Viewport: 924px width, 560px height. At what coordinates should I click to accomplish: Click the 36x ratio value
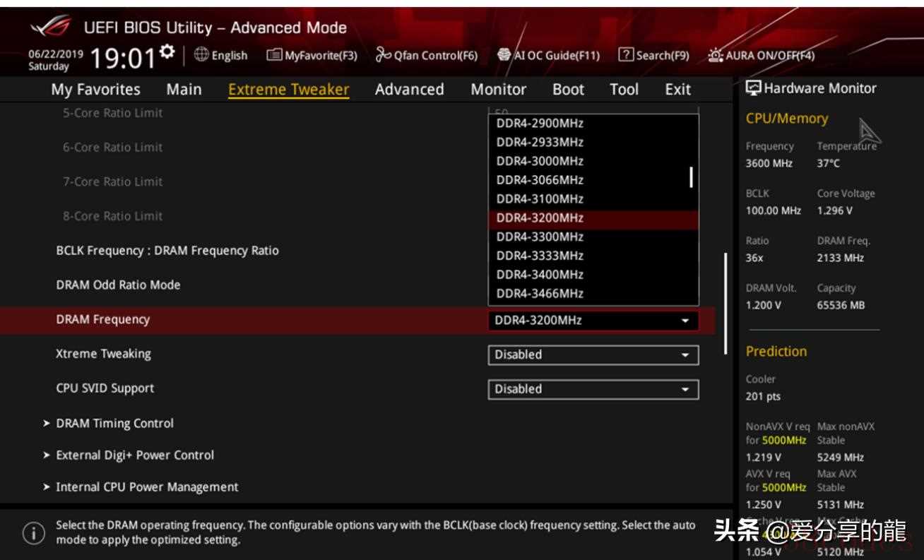pyautogui.click(x=754, y=258)
